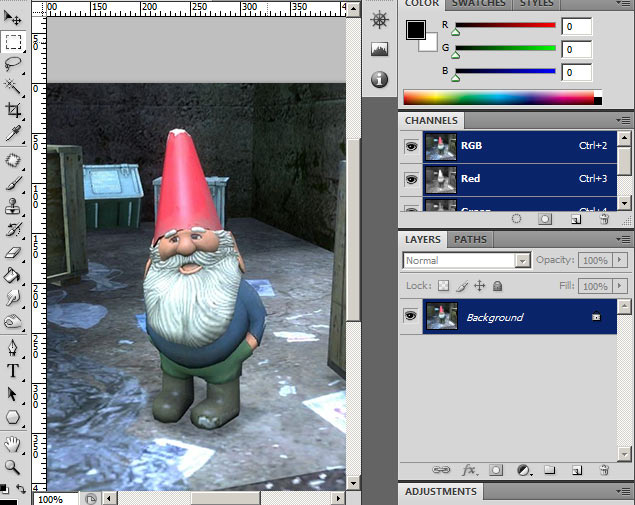The width and height of the screenshot is (635, 505).
Task: Select the Lasso tool
Action: 13,64
